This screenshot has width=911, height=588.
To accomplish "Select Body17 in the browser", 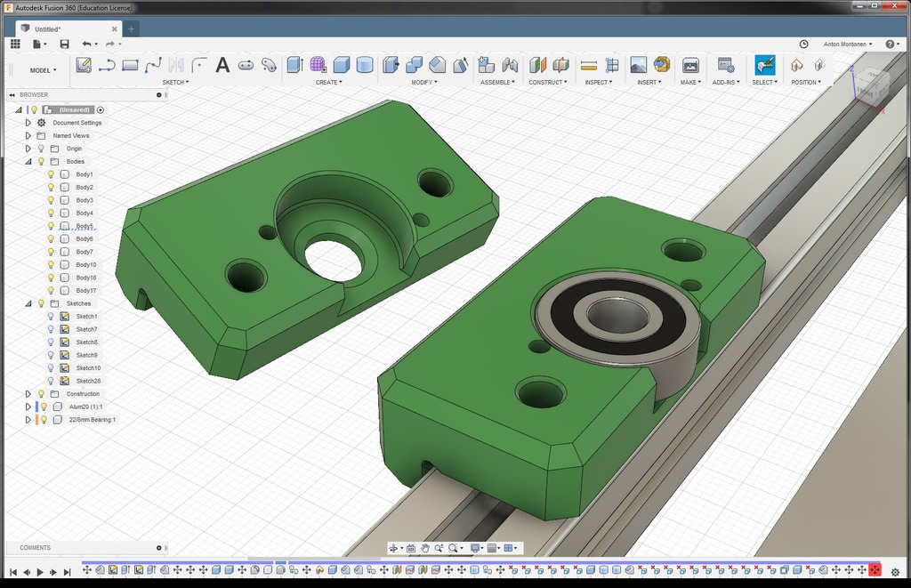I will [x=85, y=291].
